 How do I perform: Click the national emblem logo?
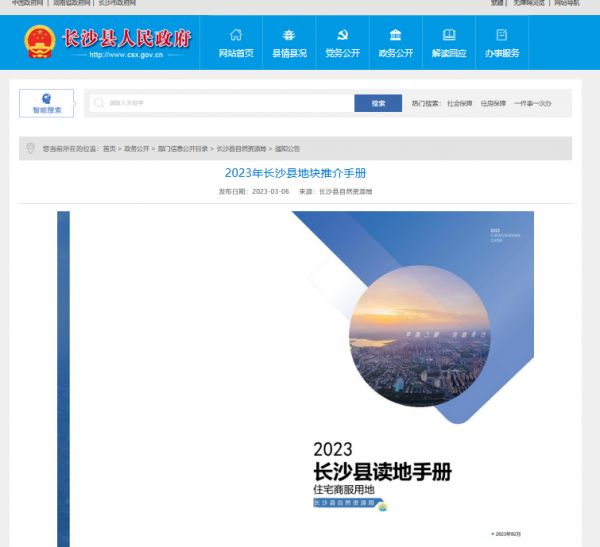pyautogui.click(x=40, y=41)
